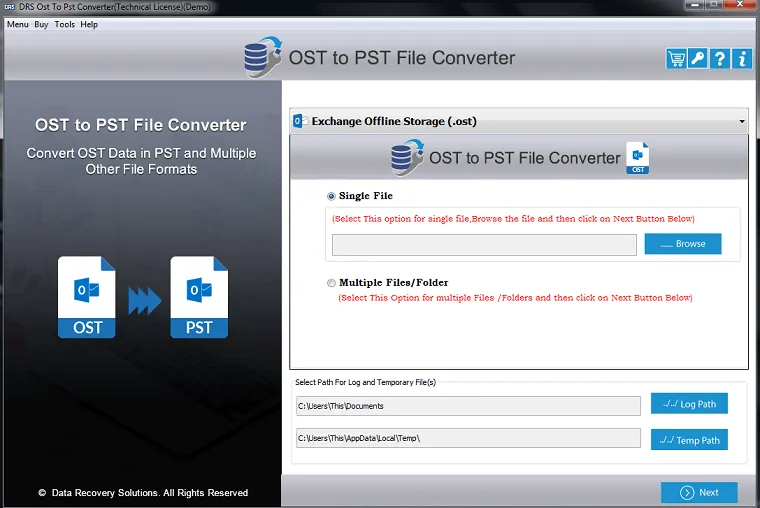The image size is (760, 508).
Task: Click the red Multiple Files instruction text
Action: [515, 298]
